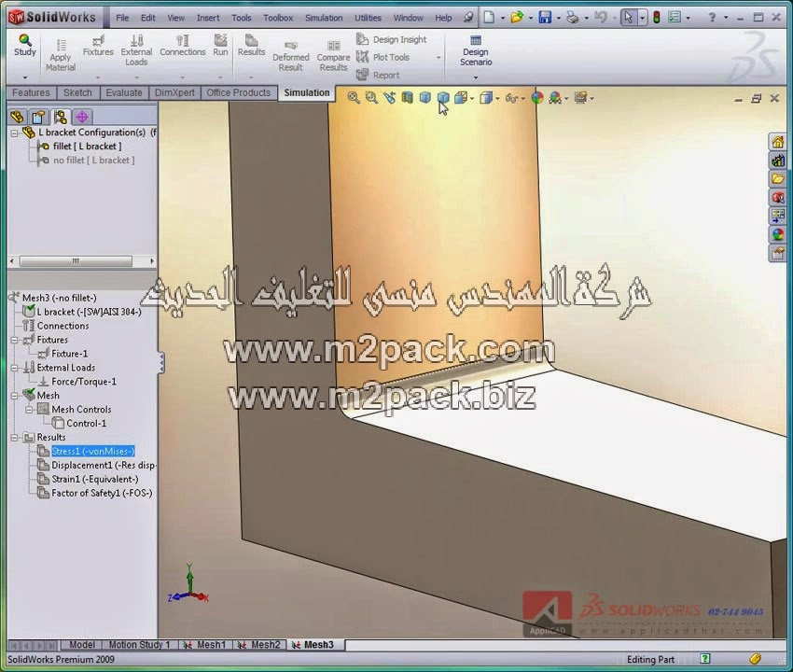Open Design Scenario tool
Image resolution: width=793 pixels, height=672 pixels.
coord(476,50)
